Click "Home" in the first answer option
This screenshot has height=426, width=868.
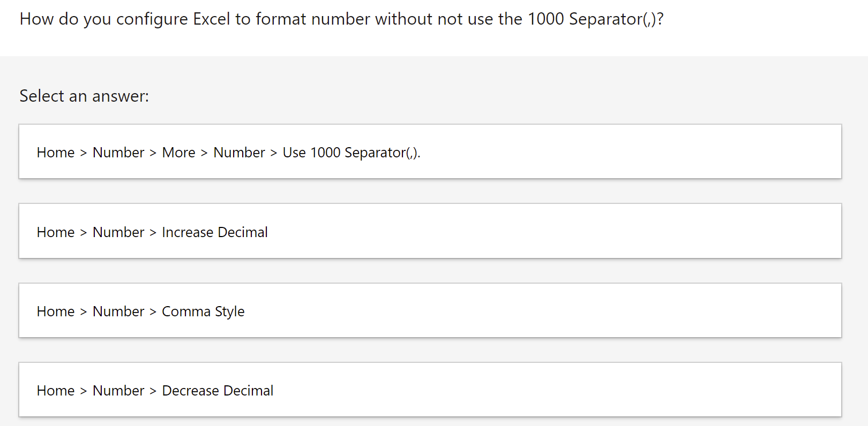(x=55, y=152)
